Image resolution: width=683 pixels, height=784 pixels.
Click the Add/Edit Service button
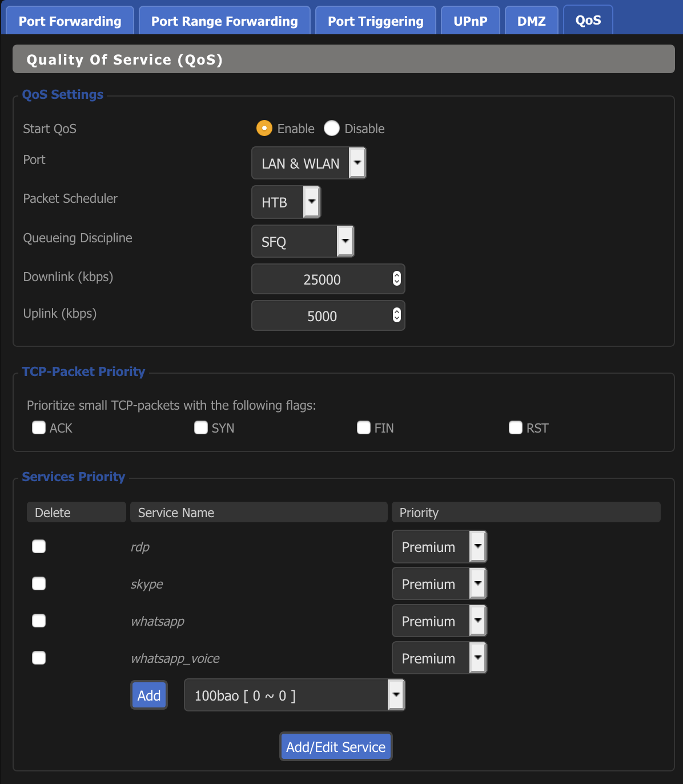pos(336,747)
